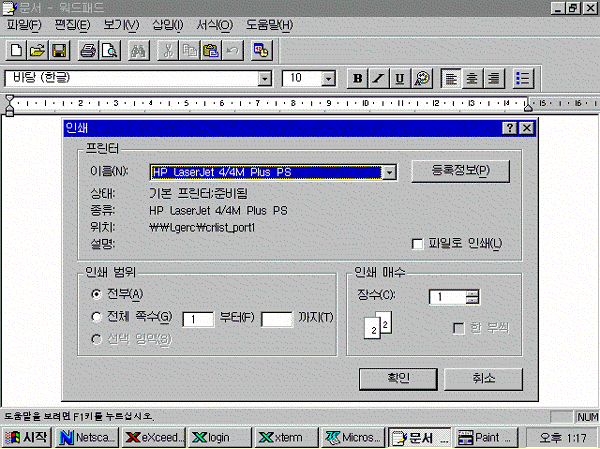Insert date and time from the toolbar

262,50
